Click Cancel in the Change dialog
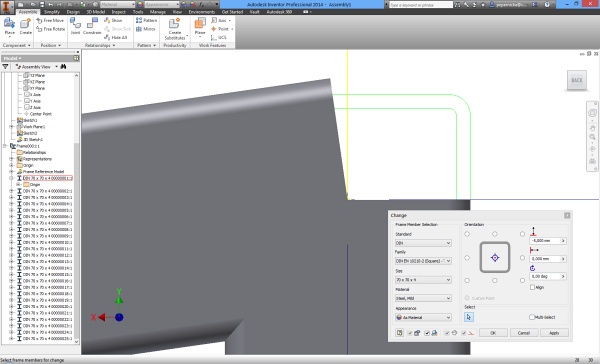The image size is (600, 364). (x=523, y=333)
